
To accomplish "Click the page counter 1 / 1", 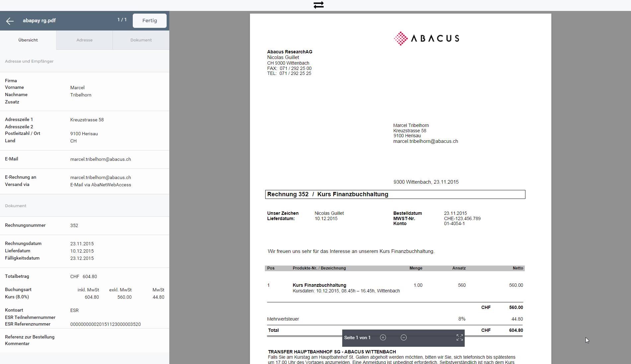I will (122, 20).
